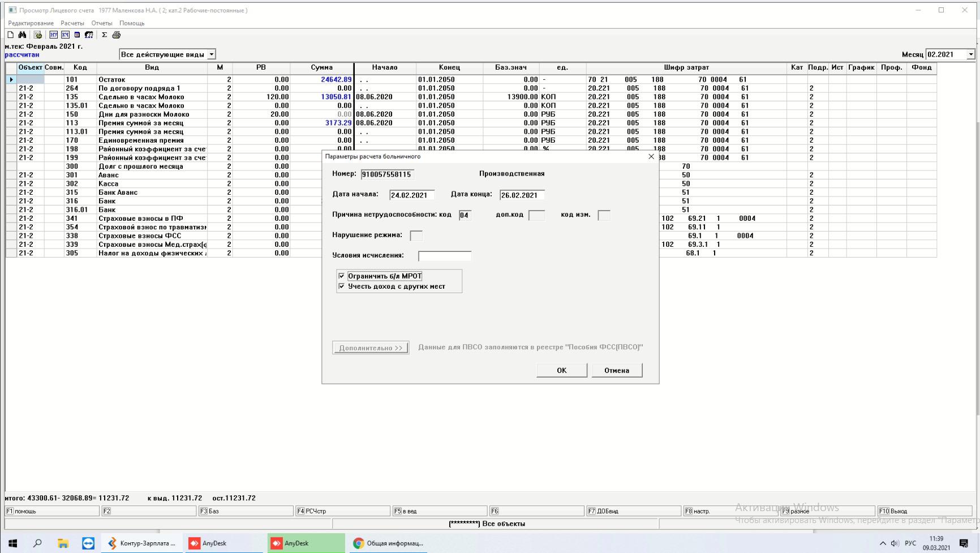Open TeamViewer icon in taskbar

88,543
